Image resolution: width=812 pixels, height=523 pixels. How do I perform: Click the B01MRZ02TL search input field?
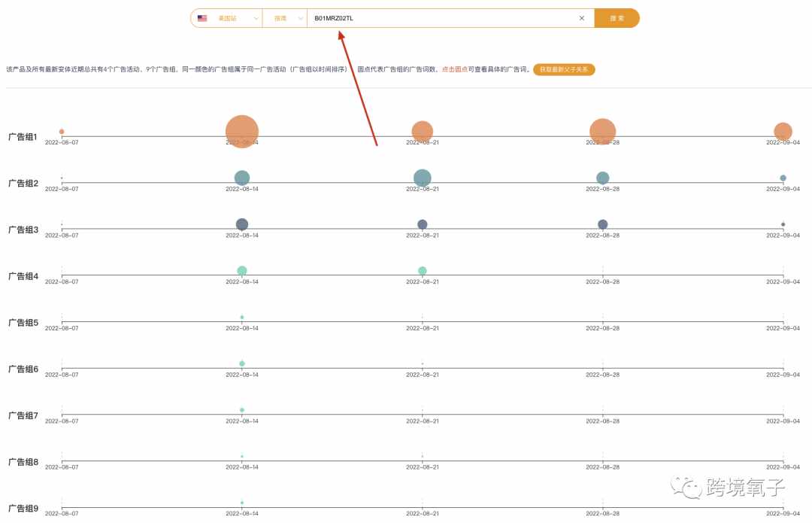click(x=444, y=18)
